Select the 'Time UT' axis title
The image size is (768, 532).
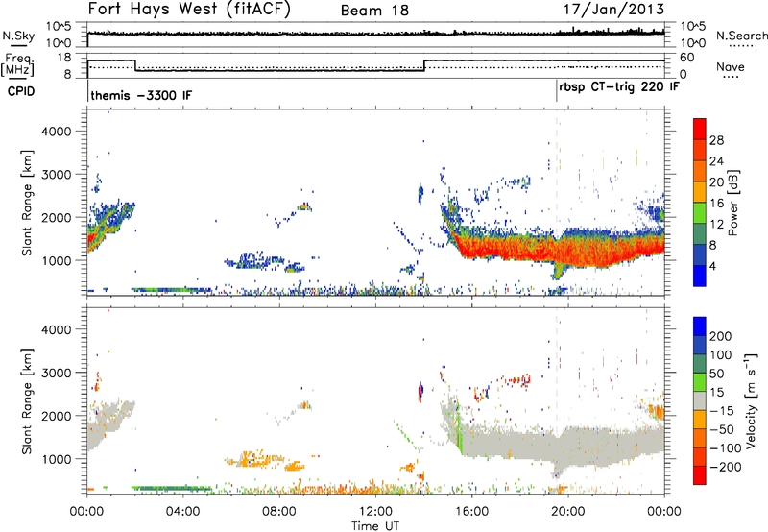coord(375,525)
